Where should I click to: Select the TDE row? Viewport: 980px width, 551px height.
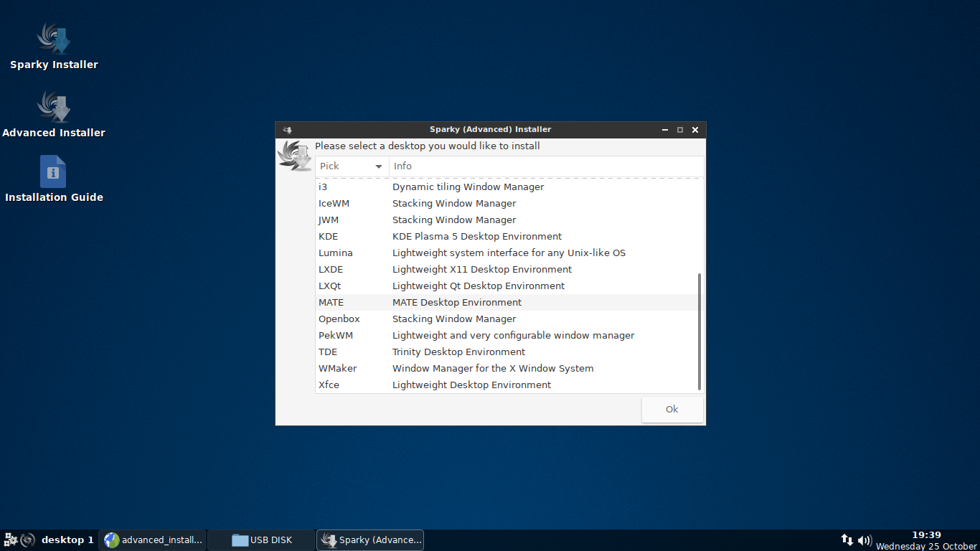click(x=506, y=352)
